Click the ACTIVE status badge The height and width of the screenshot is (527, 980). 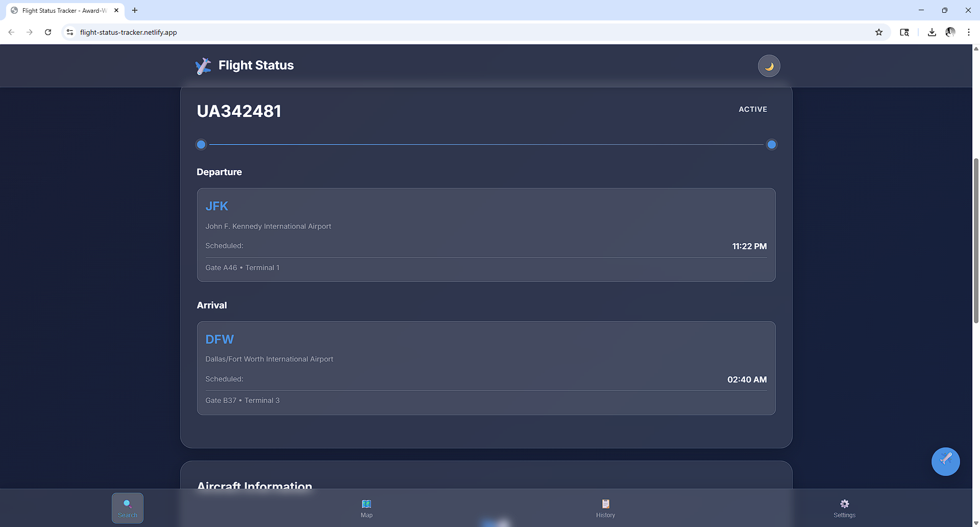click(753, 109)
